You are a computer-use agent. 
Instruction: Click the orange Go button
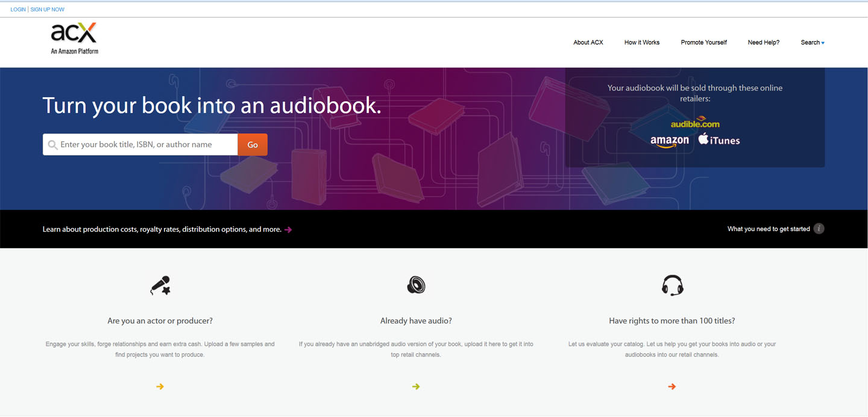coord(253,145)
